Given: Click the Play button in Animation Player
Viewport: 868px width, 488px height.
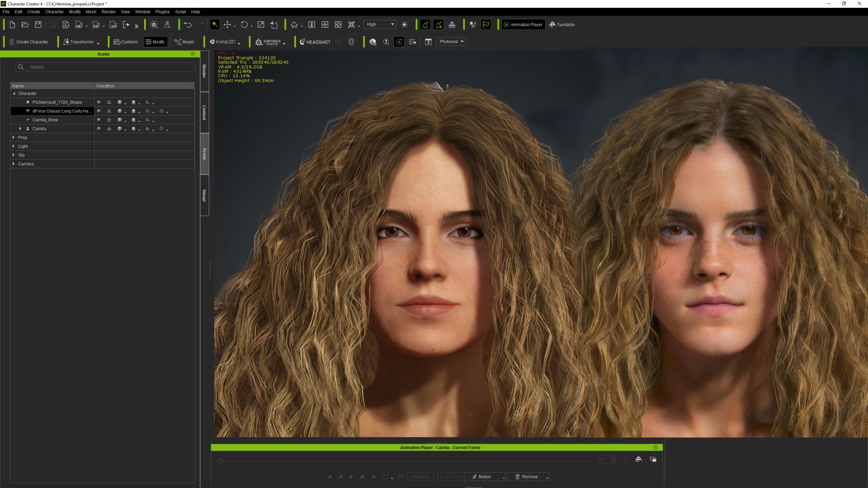Looking at the screenshot, I should tap(352, 477).
